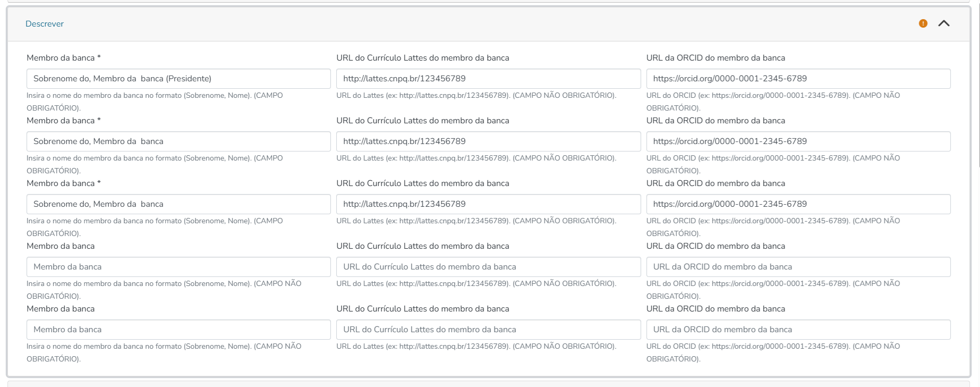Screen dimensions: 980x387
Task: Select the second row Lattes URL input
Action: [488, 141]
